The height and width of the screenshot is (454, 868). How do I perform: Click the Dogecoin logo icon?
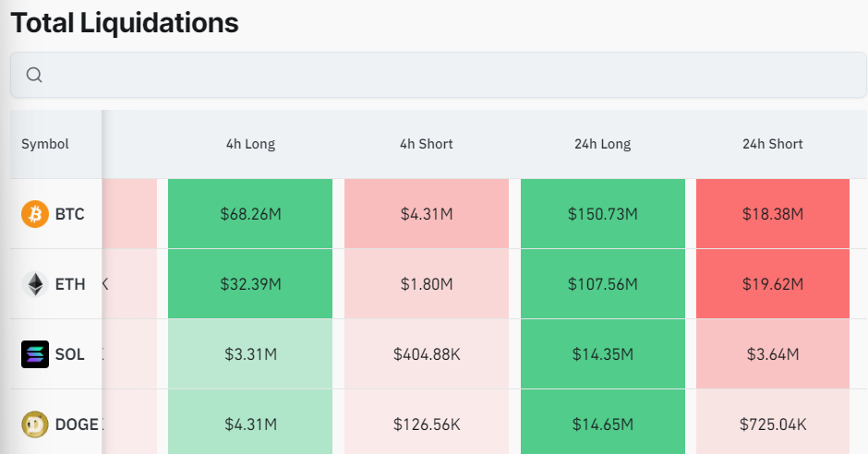34,424
